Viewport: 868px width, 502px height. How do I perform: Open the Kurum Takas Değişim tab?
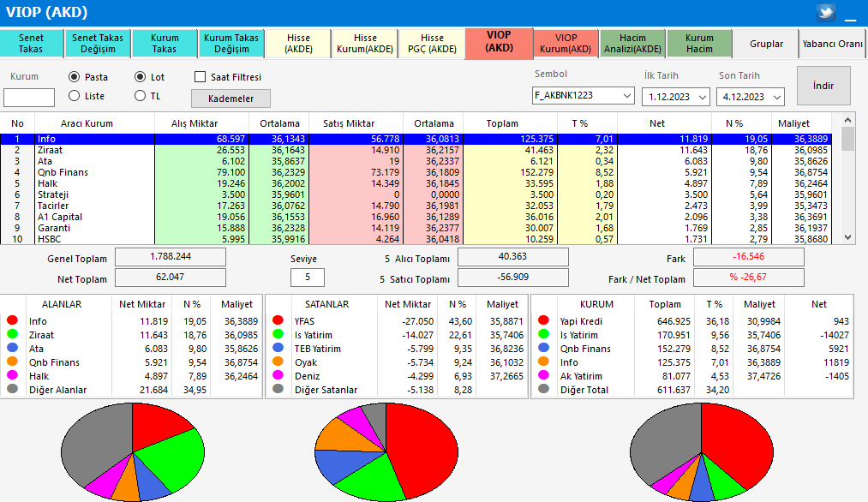231,44
